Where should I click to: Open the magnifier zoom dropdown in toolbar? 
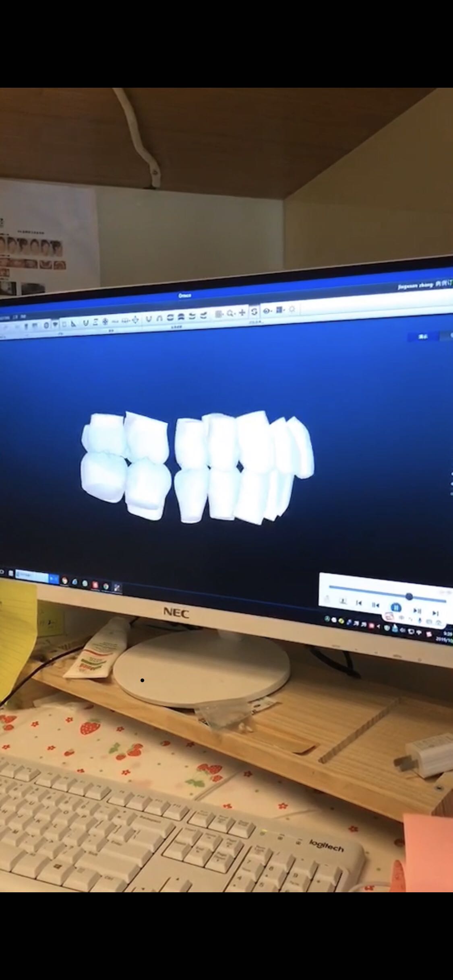231,313
